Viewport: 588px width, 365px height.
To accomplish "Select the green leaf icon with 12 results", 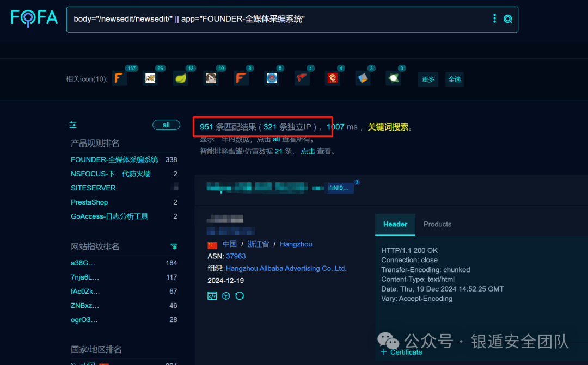I will tap(181, 78).
